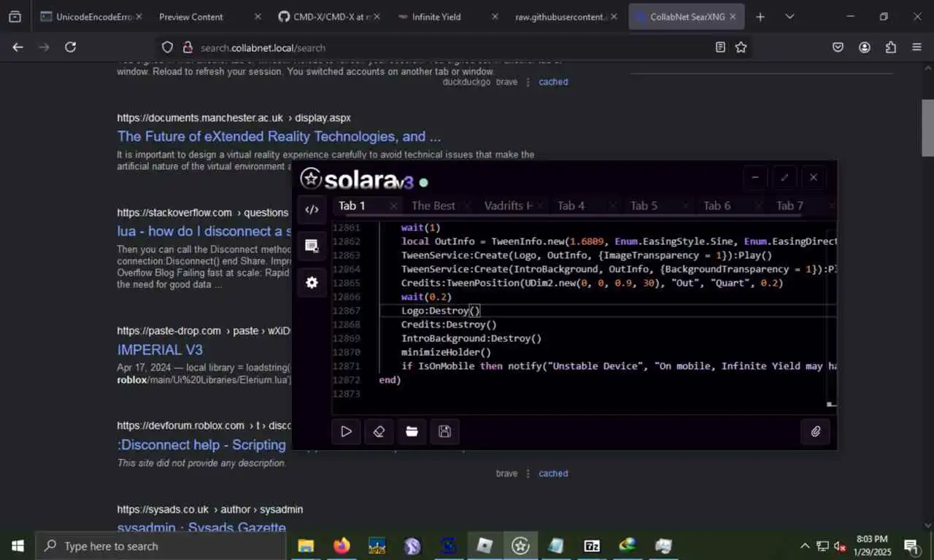Open the UnicodeEncodeError browser tab
Screen dimensions: 934x560
90,17
